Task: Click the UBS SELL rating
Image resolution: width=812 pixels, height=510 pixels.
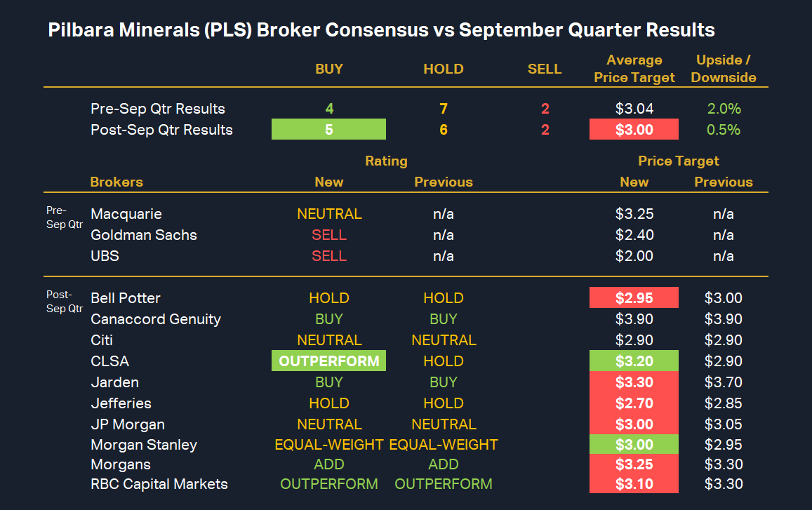Action: click(328, 256)
